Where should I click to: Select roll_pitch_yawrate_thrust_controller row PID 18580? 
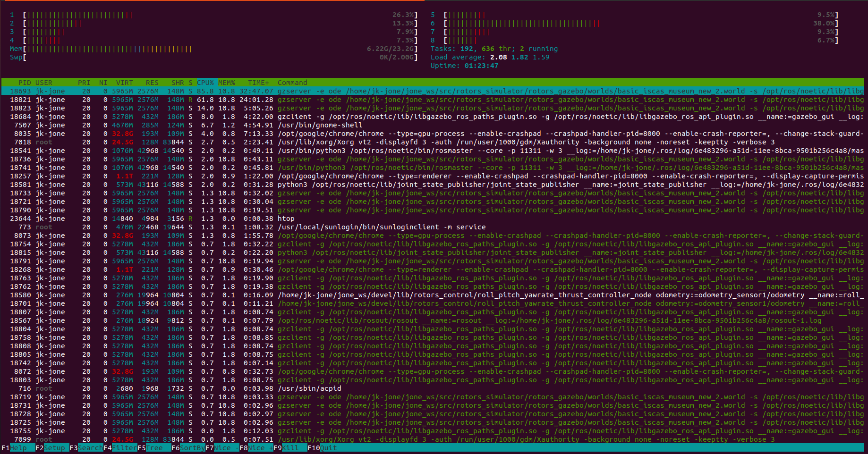click(x=433, y=295)
